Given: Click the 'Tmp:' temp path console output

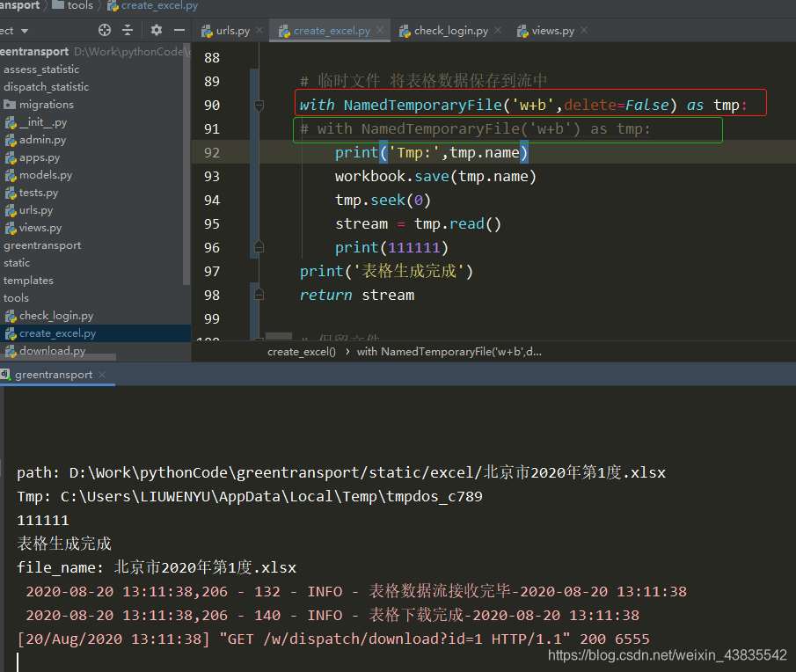Looking at the screenshot, I should 250,496.
